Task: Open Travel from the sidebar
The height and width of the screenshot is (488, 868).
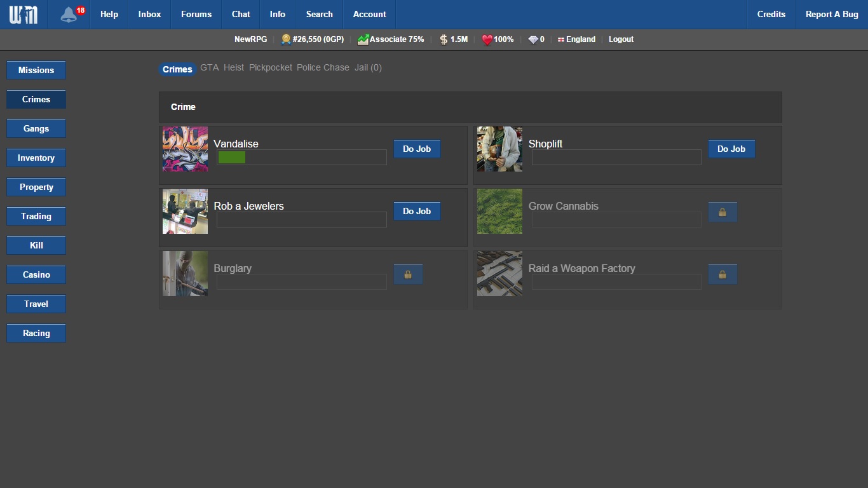Action: [x=36, y=304]
